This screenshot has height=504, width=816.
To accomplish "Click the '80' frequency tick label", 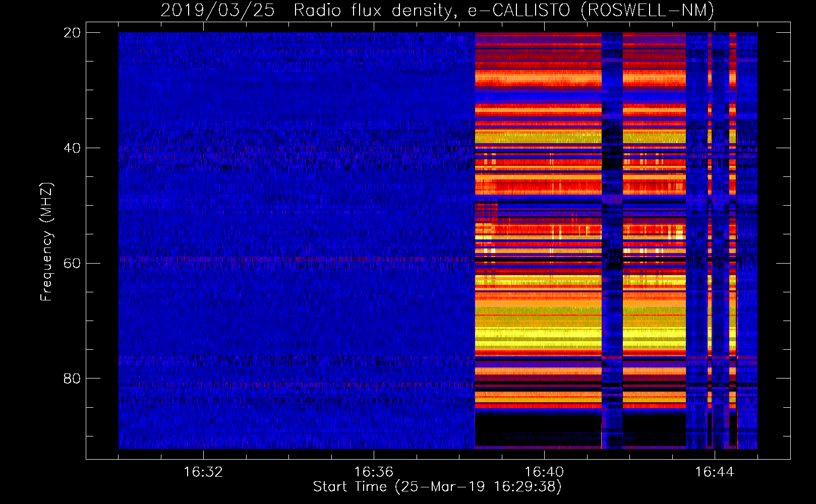I will (72, 379).
